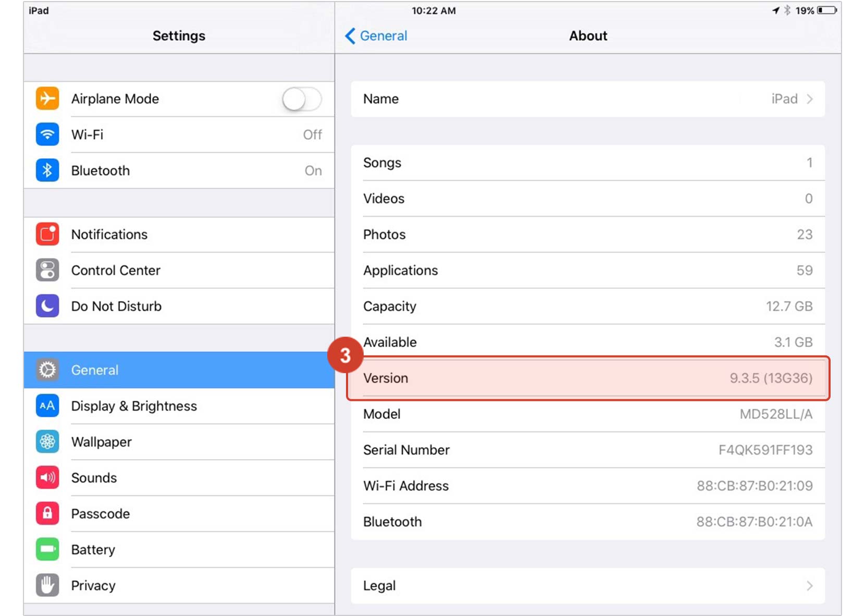
Task: Toggle the Airplane Mode switch
Action: pyautogui.click(x=302, y=98)
